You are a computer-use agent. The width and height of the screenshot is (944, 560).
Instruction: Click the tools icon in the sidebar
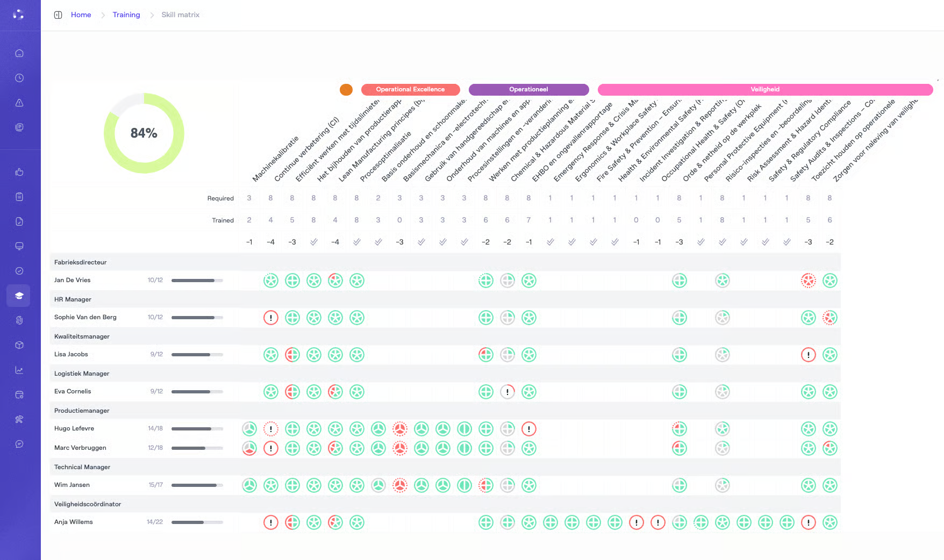coord(19,419)
